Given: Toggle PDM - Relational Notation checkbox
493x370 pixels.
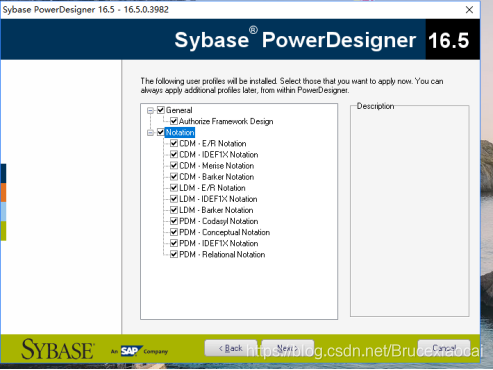Looking at the screenshot, I should pos(174,254).
